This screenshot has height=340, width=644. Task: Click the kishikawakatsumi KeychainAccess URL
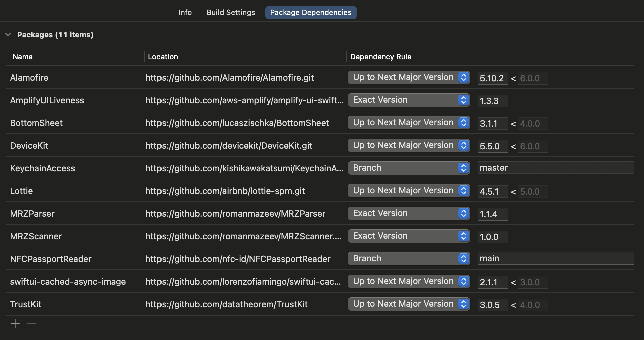[244, 168]
